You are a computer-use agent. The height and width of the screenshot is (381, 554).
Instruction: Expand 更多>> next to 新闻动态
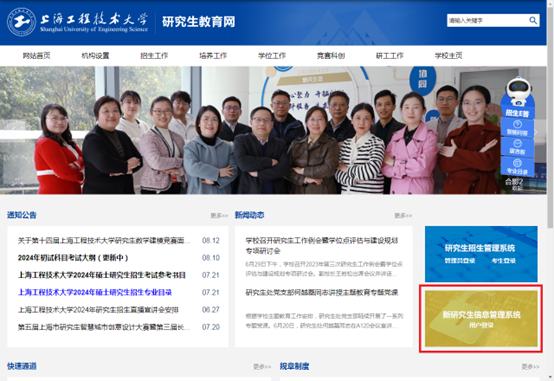(x=403, y=215)
